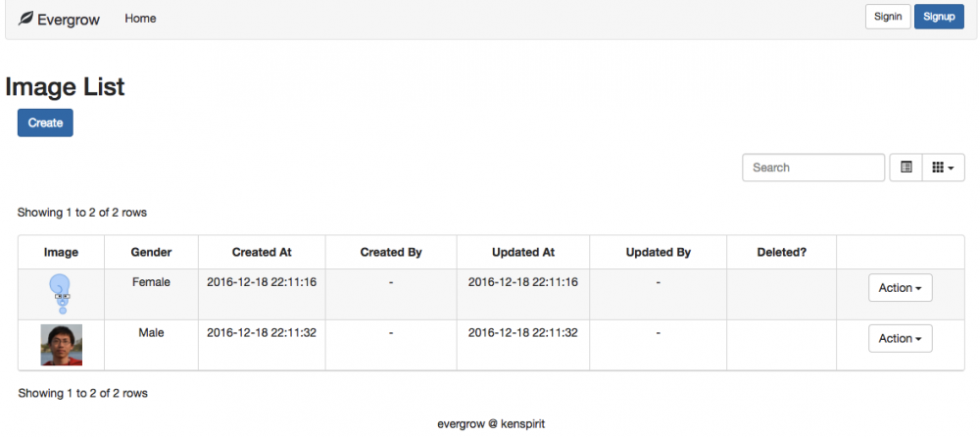Screen dimensions: 980x437
Task: Select the Image column header
Action: (x=61, y=252)
